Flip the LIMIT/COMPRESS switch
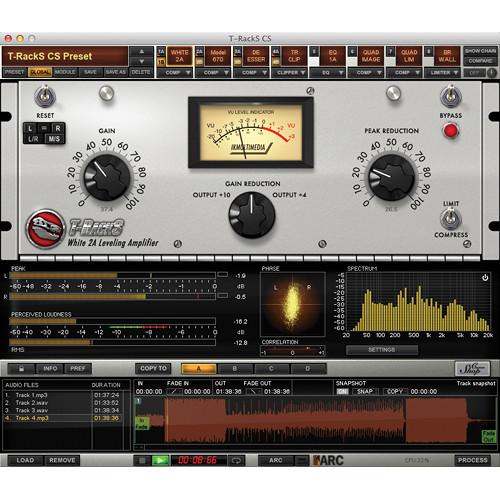500x500 pixels. click(451, 219)
